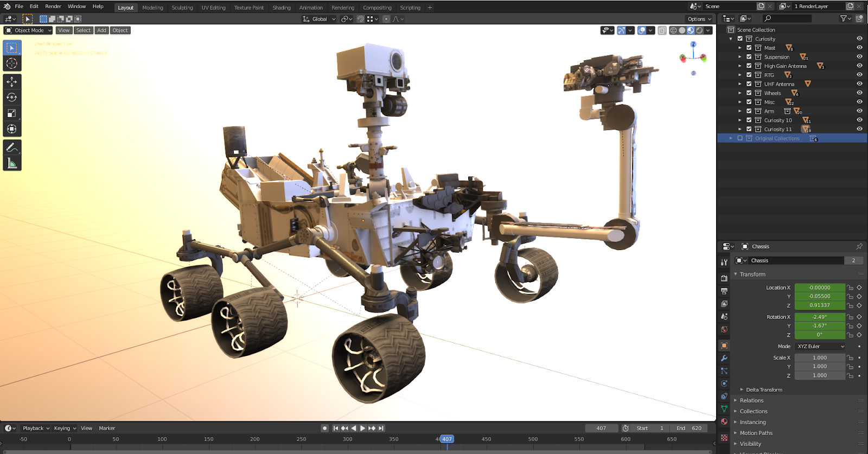Hide the Mast collection in viewport
Viewport: 868px width, 454px height.
pos(859,48)
